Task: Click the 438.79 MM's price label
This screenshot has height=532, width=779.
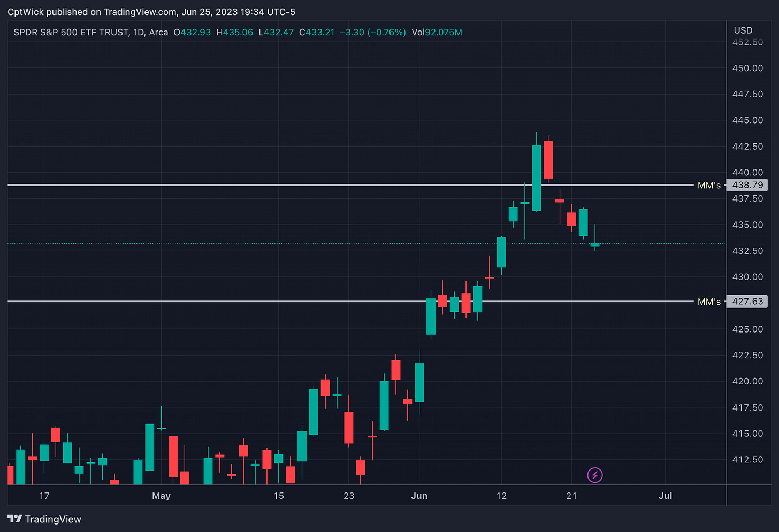Action: [747, 185]
